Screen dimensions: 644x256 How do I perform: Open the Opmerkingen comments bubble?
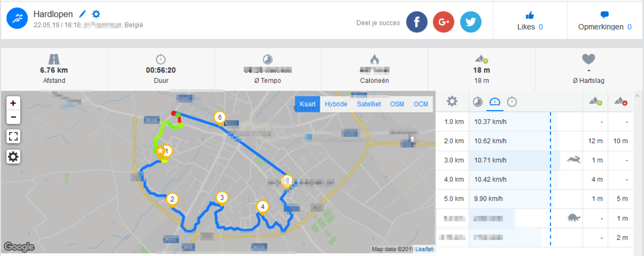(x=604, y=15)
